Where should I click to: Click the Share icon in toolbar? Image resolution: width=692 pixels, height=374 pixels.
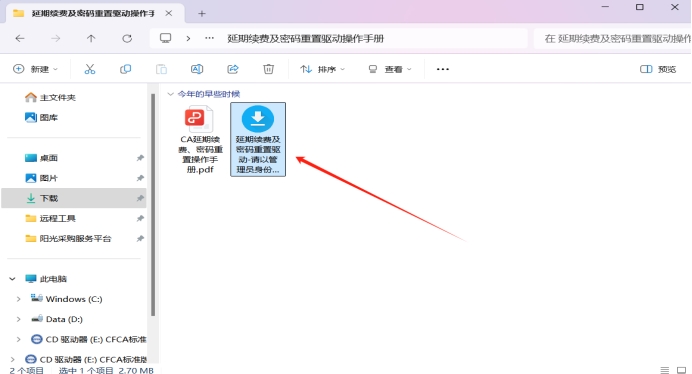[233, 69]
